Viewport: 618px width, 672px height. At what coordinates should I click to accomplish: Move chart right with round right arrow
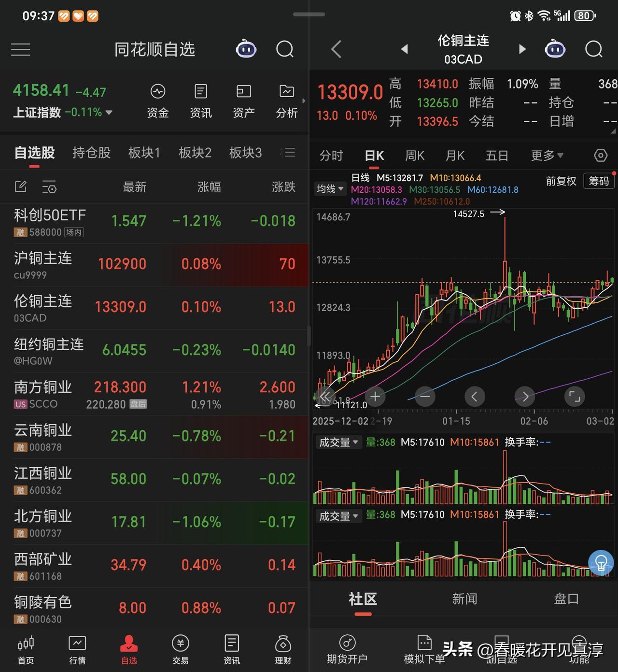click(x=525, y=397)
